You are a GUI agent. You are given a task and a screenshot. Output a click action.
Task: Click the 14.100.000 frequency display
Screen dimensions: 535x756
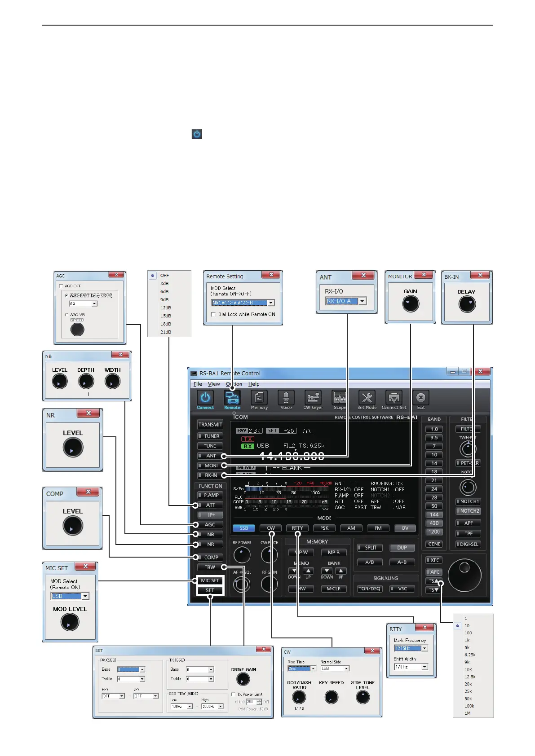[x=292, y=456]
